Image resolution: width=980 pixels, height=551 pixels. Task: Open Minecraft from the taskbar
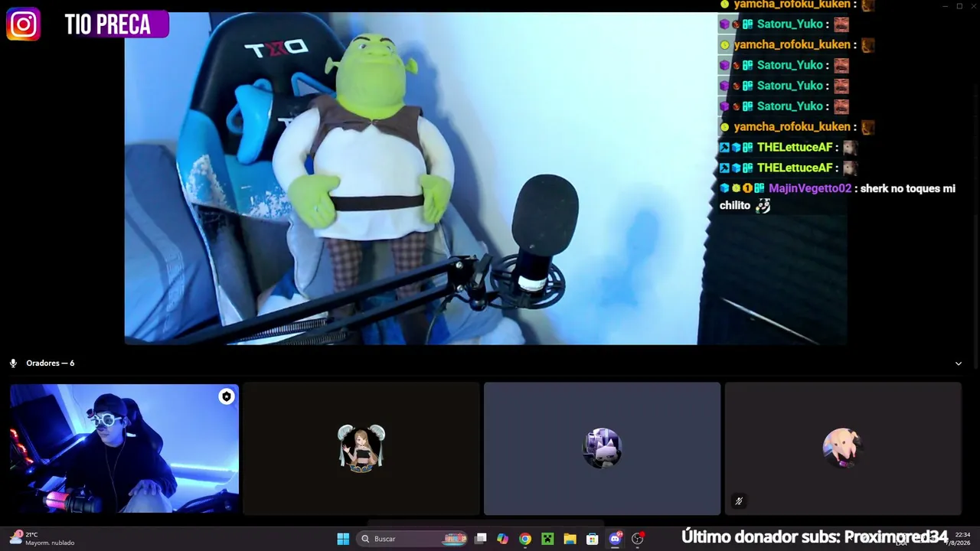[x=547, y=539]
